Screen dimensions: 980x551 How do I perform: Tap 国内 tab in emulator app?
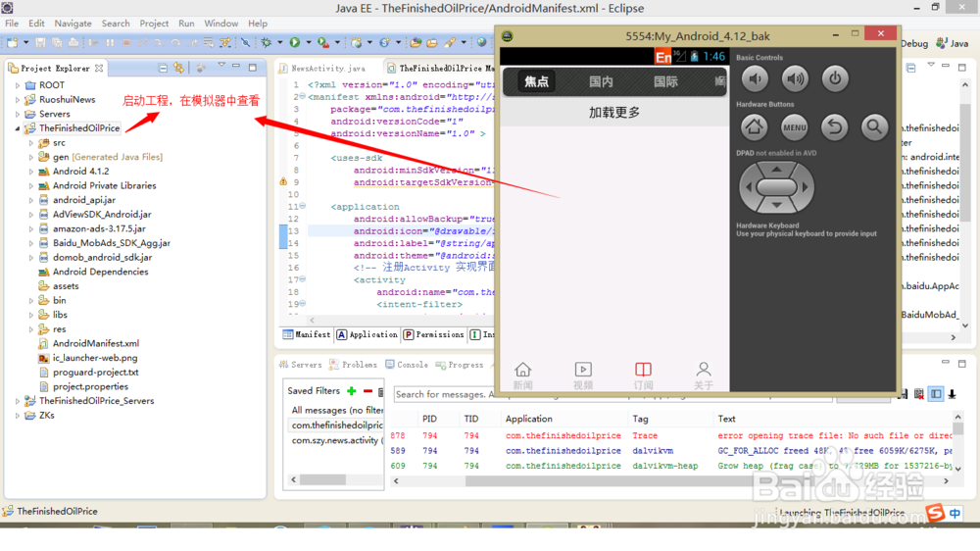[x=601, y=81]
